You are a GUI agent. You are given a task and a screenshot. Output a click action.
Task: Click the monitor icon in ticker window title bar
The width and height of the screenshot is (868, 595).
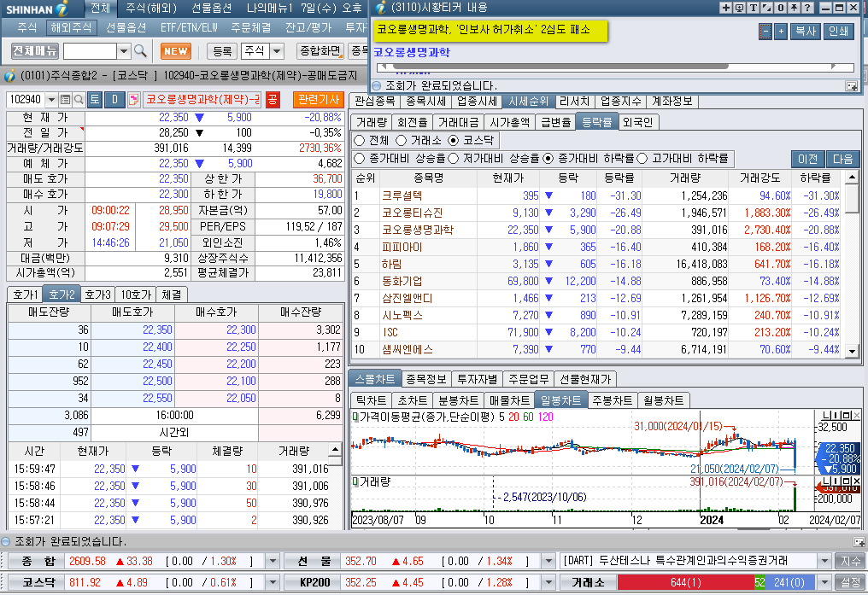click(739, 8)
